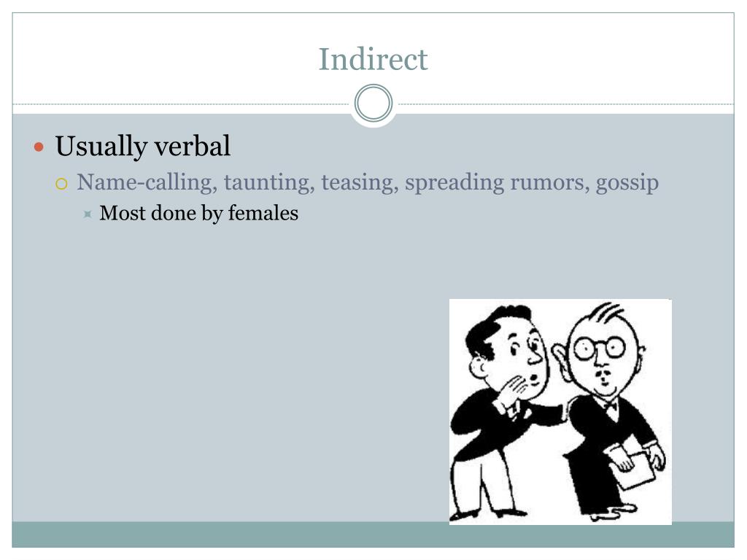Click the paper held by the man
Image resolution: width=747 pixels, height=560 pixels.
coord(634,467)
